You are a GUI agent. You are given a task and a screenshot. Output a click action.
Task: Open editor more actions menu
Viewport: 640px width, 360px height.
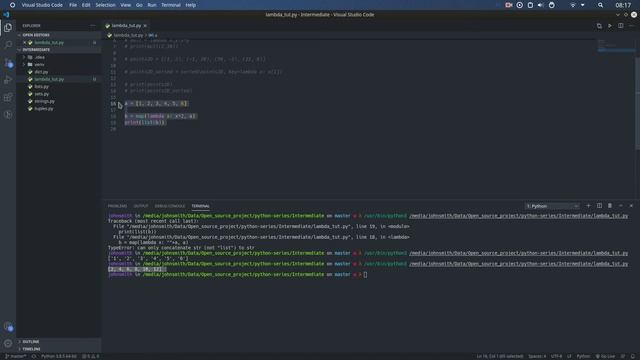pyautogui.click(x=631, y=26)
